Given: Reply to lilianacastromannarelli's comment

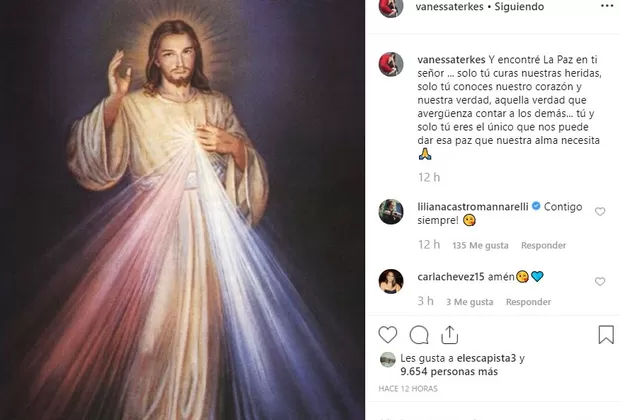Looking at the screenshot, I should point(515,244).
